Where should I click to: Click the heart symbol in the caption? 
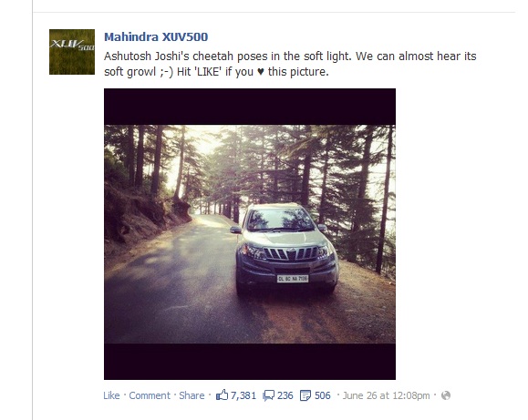click(x=260, y=72)
